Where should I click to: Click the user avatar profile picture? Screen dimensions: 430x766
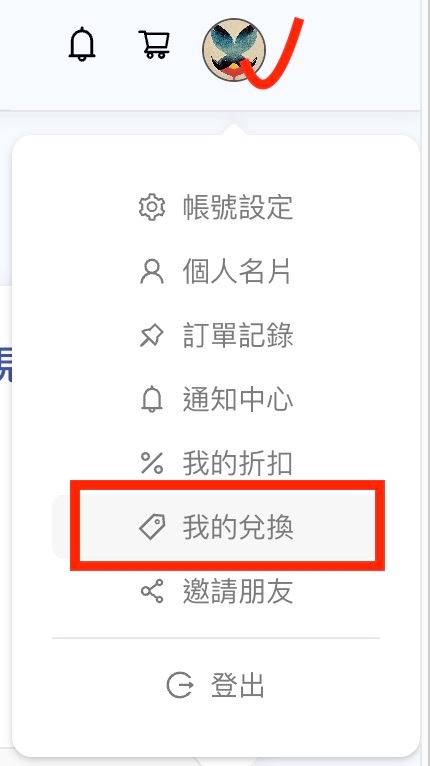coord(234,50)
